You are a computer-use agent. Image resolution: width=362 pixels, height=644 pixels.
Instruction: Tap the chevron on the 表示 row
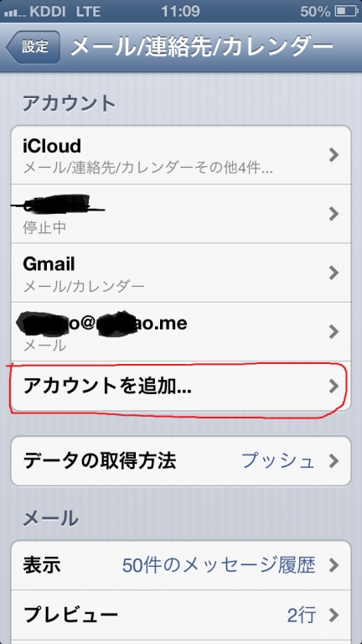click(x=334, y=566)
